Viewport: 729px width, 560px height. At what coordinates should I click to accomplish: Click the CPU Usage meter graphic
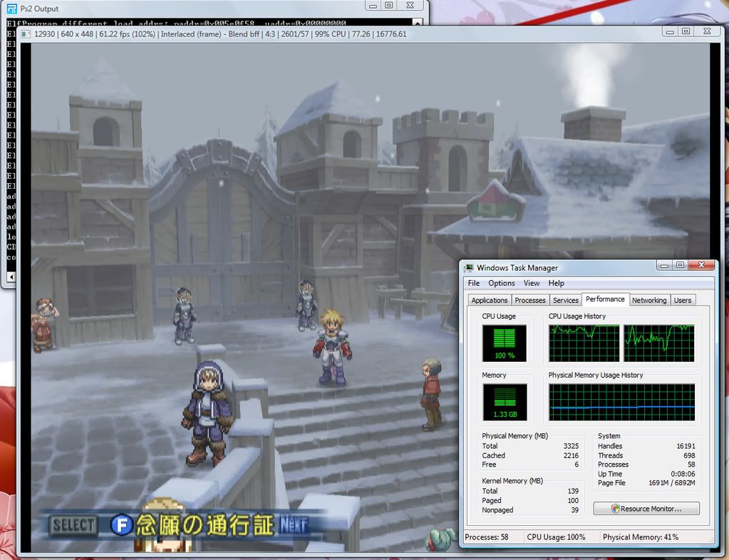coord(505,343)
